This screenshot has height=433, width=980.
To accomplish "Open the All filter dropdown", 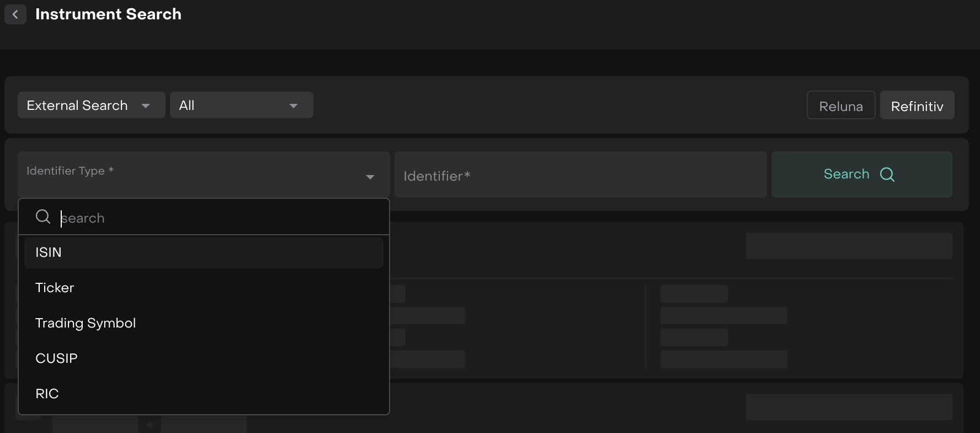I will [232, 105].
